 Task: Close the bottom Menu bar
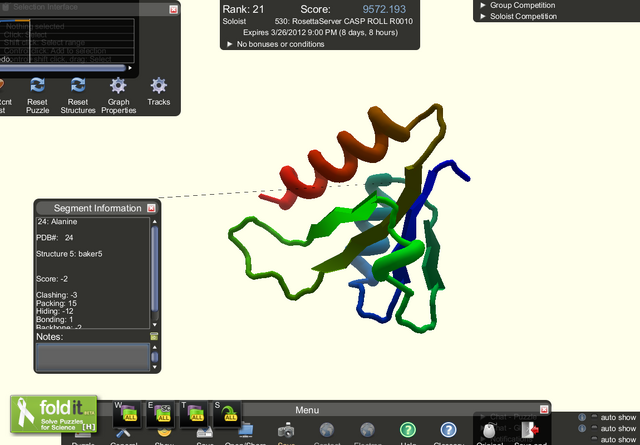[544, 409]
